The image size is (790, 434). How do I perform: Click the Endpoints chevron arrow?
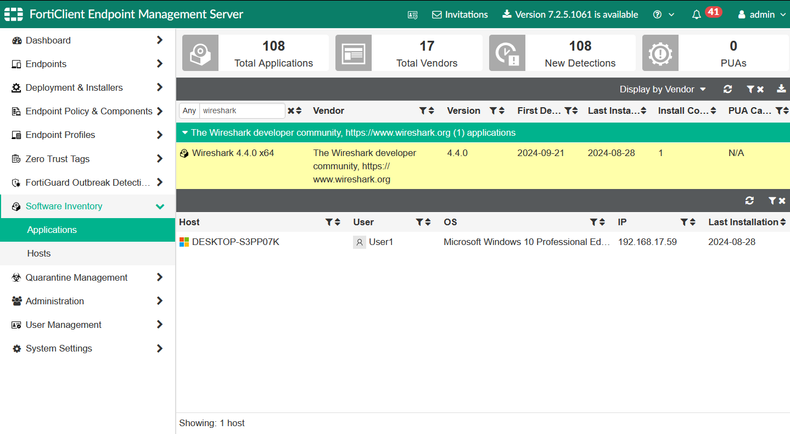pos(160,64)
